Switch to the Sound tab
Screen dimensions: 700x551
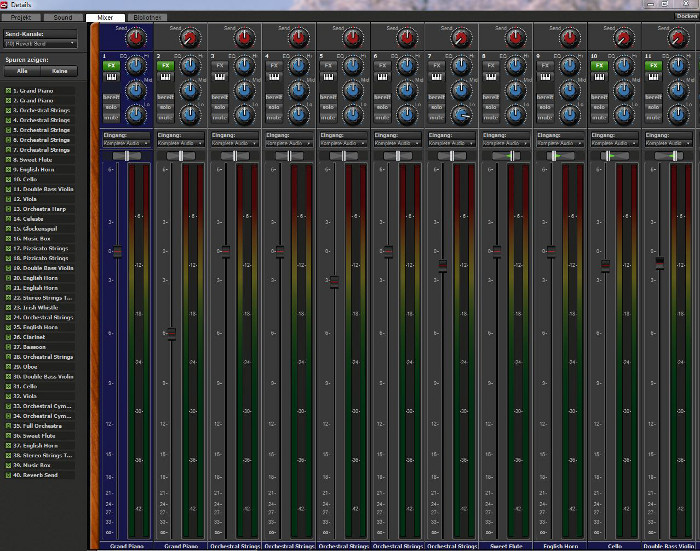click(x=63, y=17)
